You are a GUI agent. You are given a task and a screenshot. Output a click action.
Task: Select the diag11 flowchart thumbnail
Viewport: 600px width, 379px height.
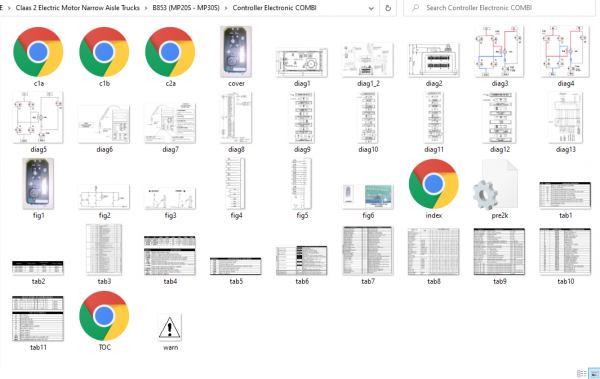click(x=434, y=118)
